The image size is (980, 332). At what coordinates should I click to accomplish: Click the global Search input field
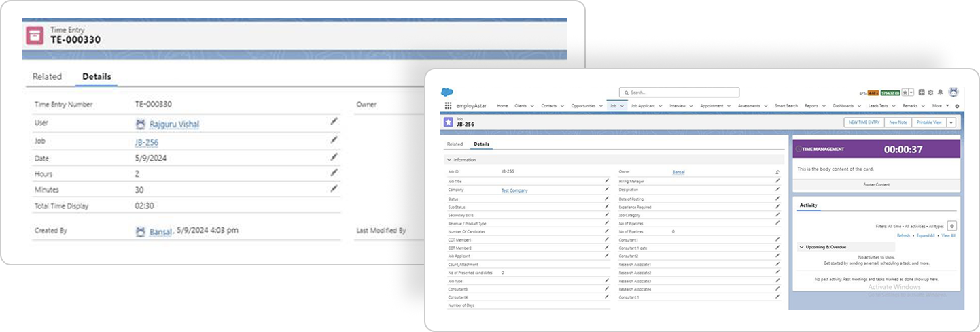click(x=679, y=93)
